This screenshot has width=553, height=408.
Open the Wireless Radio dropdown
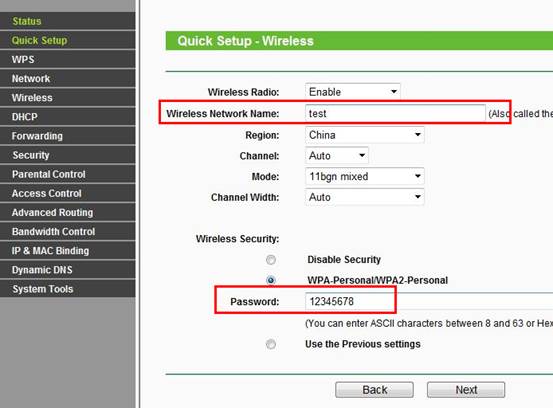pyautogui.click(x=353, y=92)
